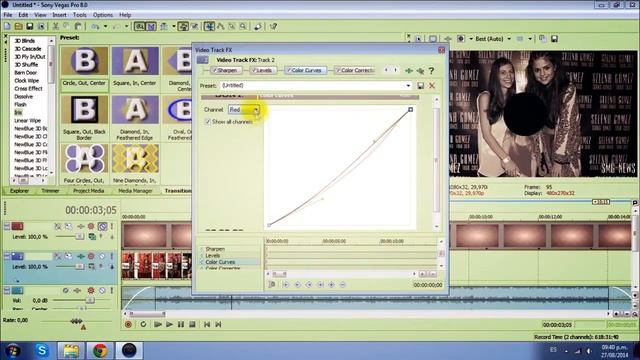The image size is (640, 360).
Task: Click the What's This help icon
Action: click(273, 27)
